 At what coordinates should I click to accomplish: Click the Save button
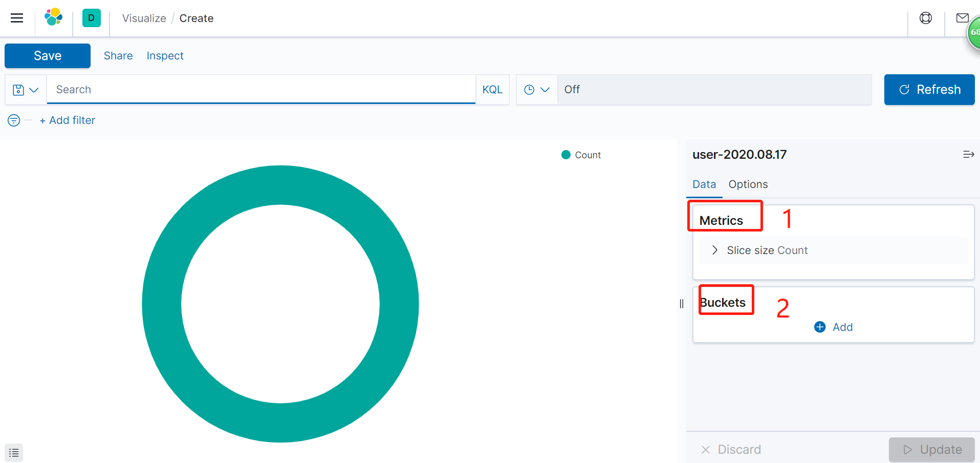(48, 56)
